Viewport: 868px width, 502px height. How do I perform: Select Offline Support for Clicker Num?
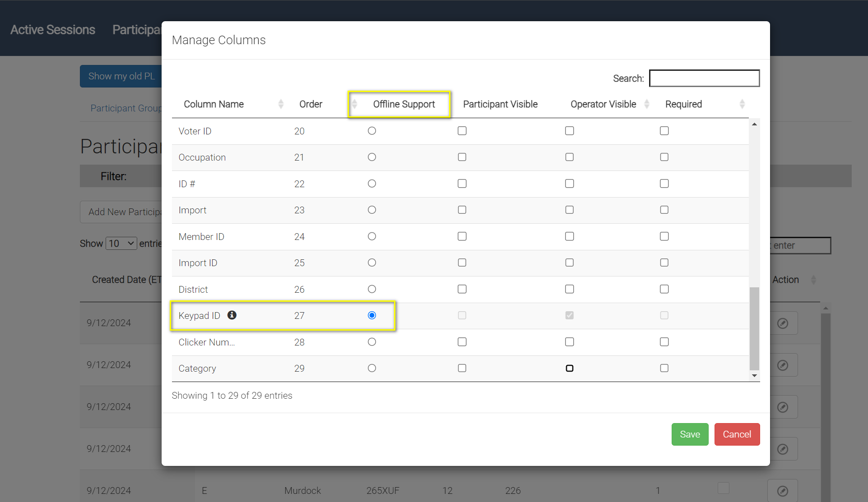point(371,342)
